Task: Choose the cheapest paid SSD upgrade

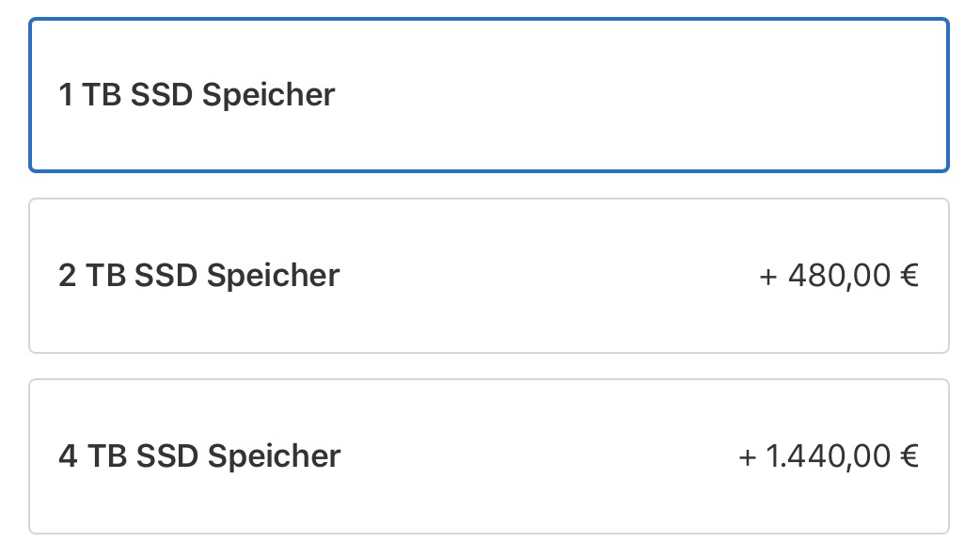Action: 489,276
